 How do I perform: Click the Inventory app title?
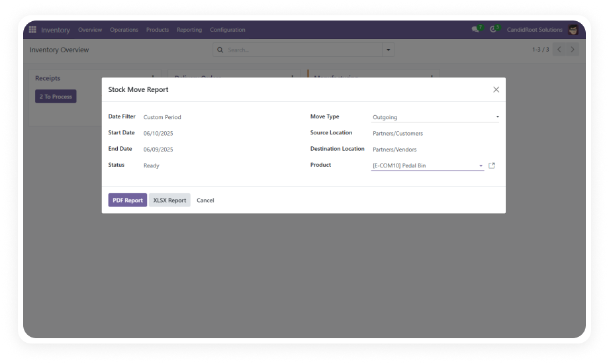coord(56,30)
